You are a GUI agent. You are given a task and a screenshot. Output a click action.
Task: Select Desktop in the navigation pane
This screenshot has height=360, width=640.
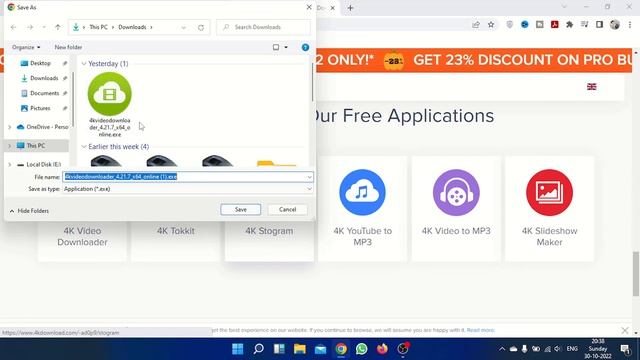click(x=40, y=63)
